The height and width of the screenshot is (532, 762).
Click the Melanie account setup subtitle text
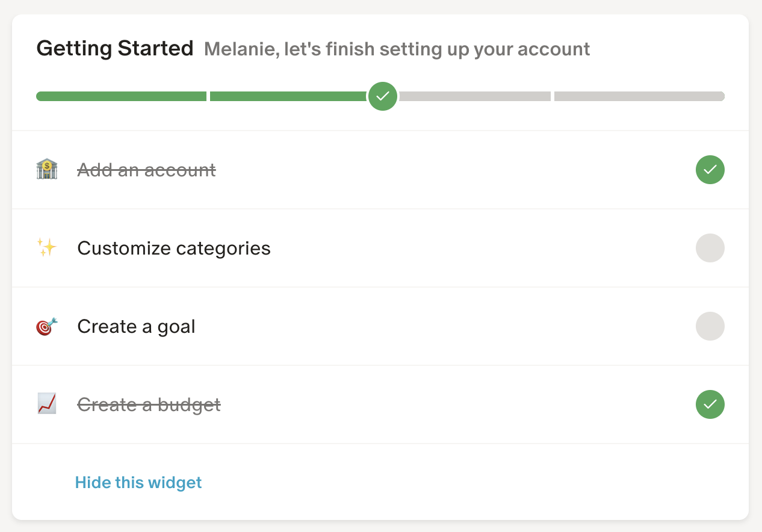(x=397, y=49)
